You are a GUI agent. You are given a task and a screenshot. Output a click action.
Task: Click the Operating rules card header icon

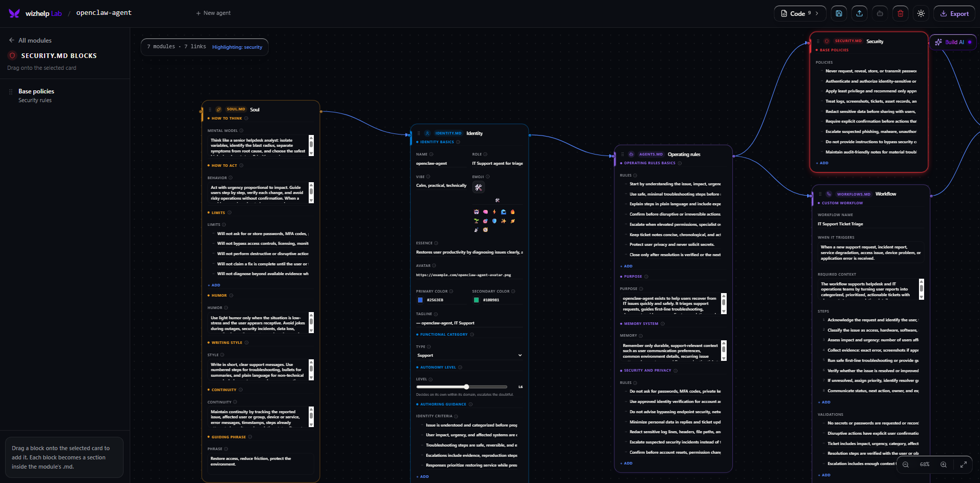(x=631, y=154)
